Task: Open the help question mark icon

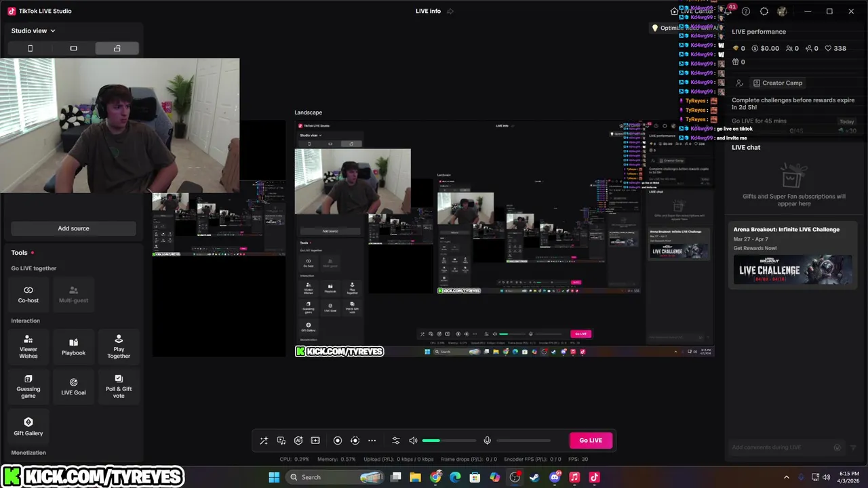Action: pyautogui.click(x=746, y=11)
